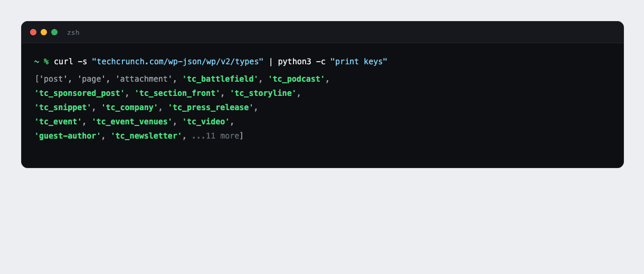Image resolution: width=644 pixels, height=274 pixels.
Task: Click the 'guest-author' output entry
Action: 68,136
